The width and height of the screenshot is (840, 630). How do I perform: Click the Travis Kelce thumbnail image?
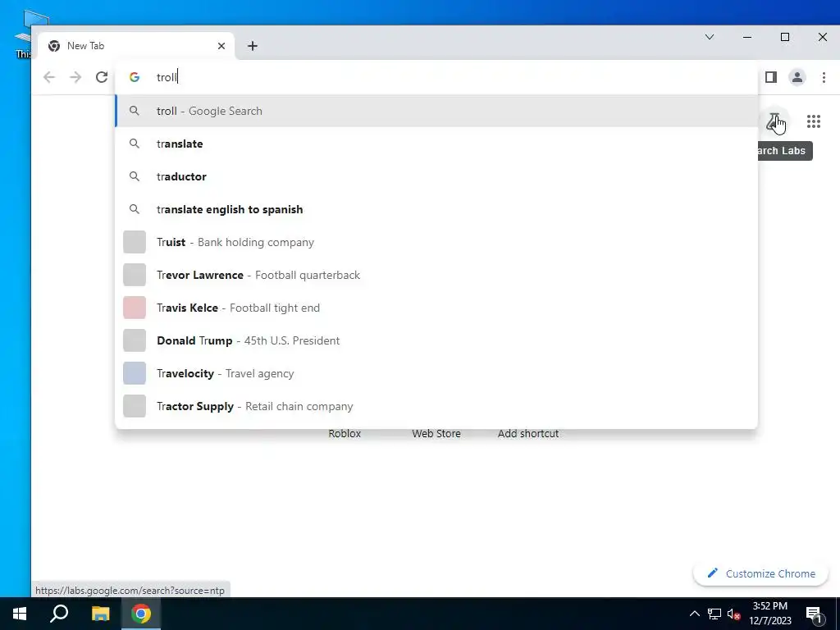135,308
